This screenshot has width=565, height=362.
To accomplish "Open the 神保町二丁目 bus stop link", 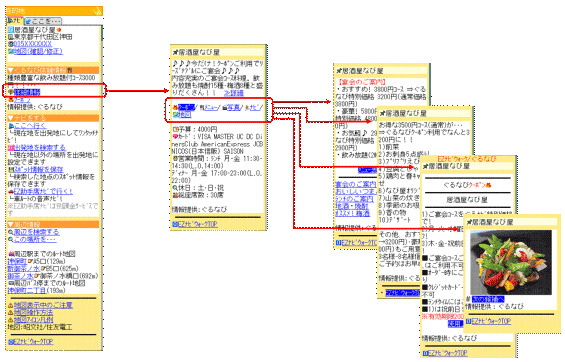I will [27, 290].
